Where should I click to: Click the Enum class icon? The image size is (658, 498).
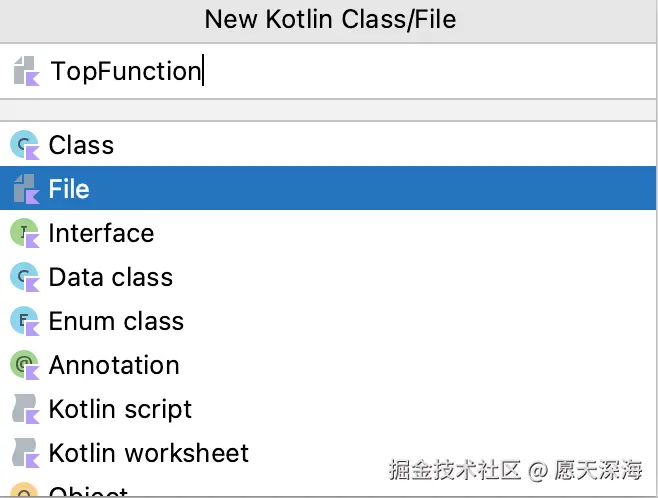pos(24,322)
